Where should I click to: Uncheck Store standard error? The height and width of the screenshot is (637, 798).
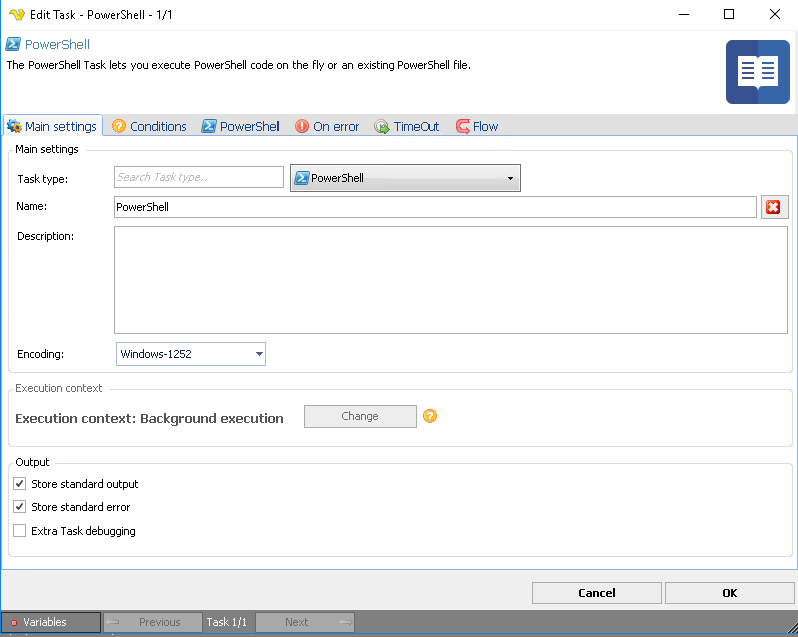click(20, 507)
